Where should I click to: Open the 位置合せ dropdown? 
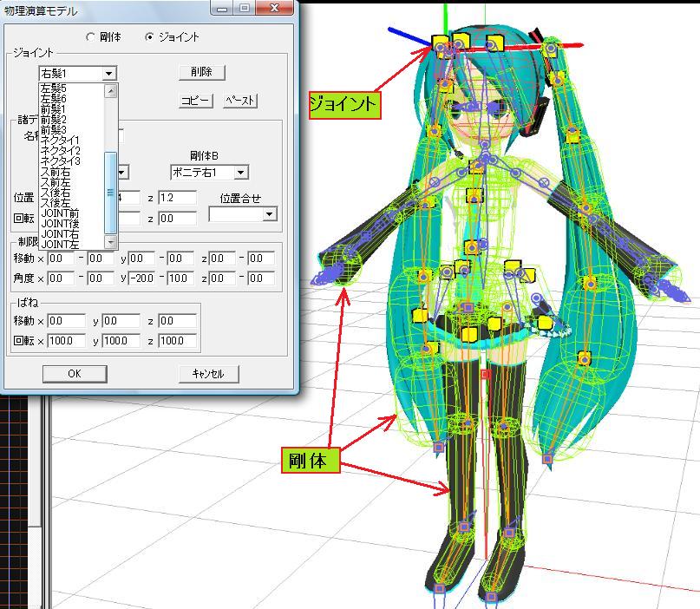pyautogui.click(x=269, y=214)
